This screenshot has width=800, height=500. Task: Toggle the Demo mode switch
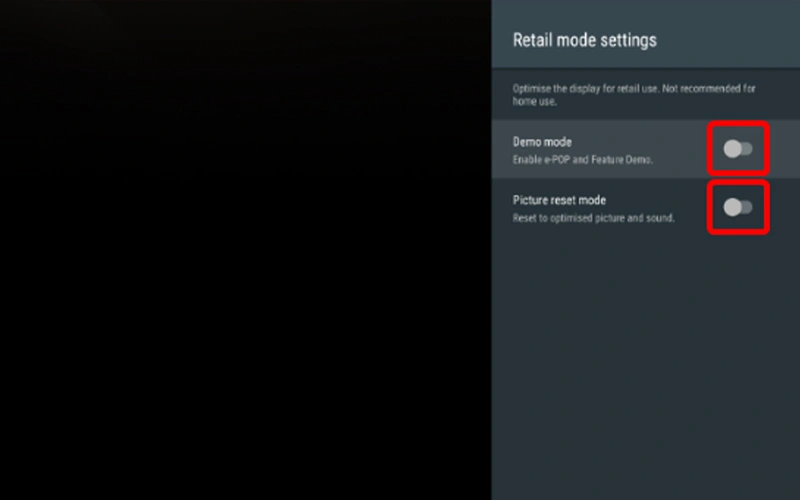click(x=738, y=149)
